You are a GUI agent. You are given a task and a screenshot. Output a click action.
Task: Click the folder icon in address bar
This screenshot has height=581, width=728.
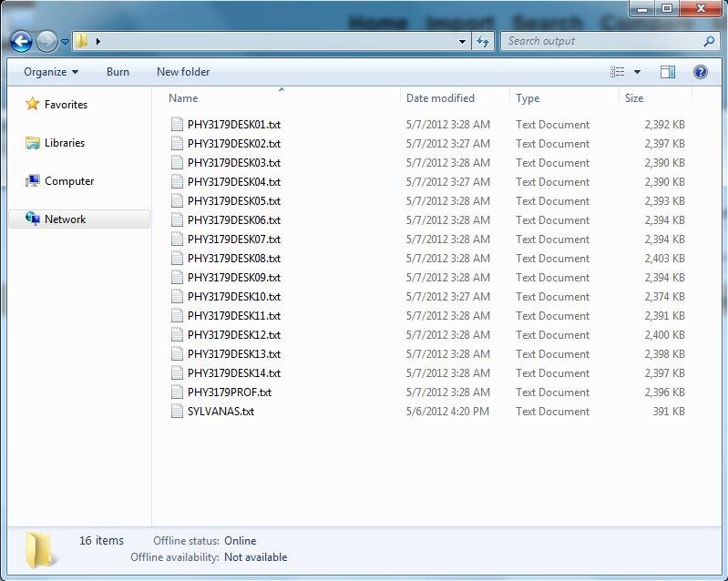81,41
